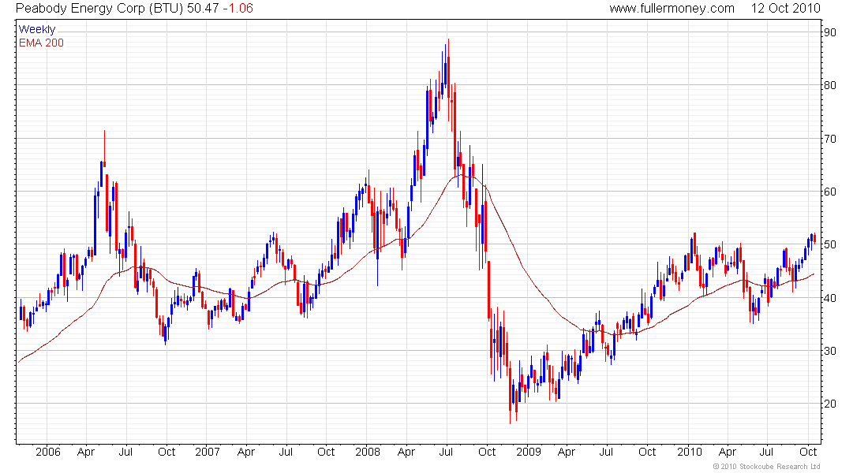Click the 50 price axis label
Viewport: 868px width, 473px height.
(x=830, y=244)
